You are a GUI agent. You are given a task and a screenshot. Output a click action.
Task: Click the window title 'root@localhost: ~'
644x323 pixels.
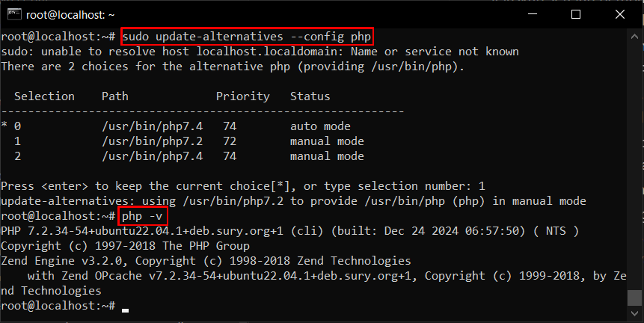click(x=70, y=15)
